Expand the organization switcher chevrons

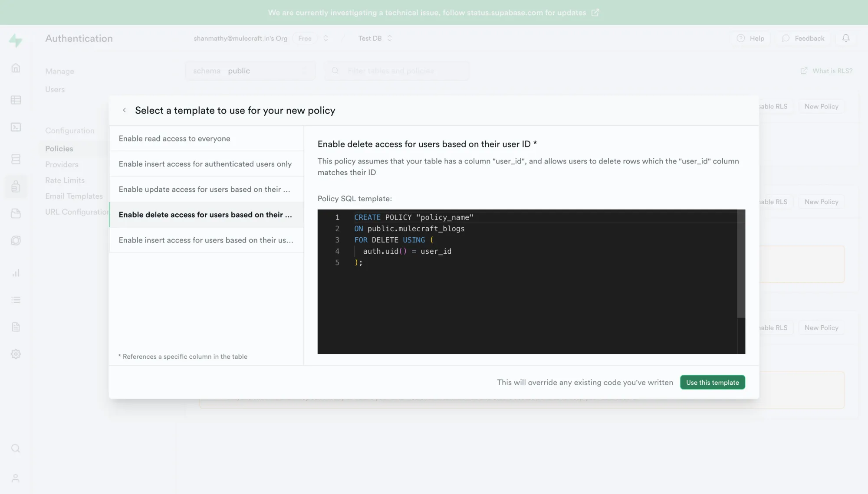(326, 38)
